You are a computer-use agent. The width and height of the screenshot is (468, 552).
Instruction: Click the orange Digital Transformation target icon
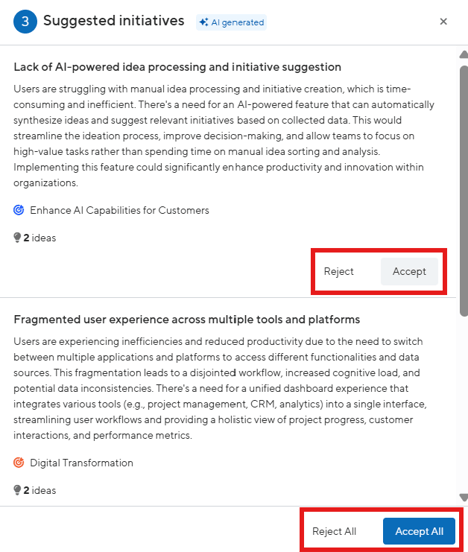[19, 462]
